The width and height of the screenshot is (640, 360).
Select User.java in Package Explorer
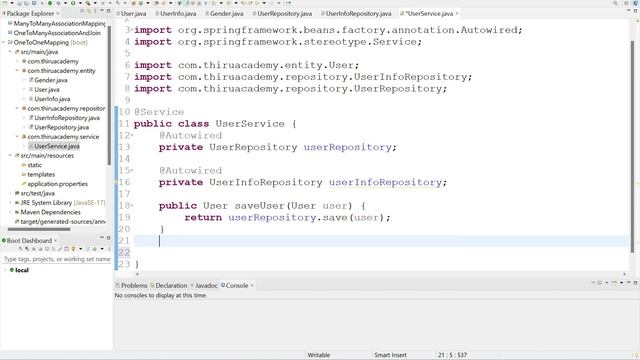pos(47,89)
